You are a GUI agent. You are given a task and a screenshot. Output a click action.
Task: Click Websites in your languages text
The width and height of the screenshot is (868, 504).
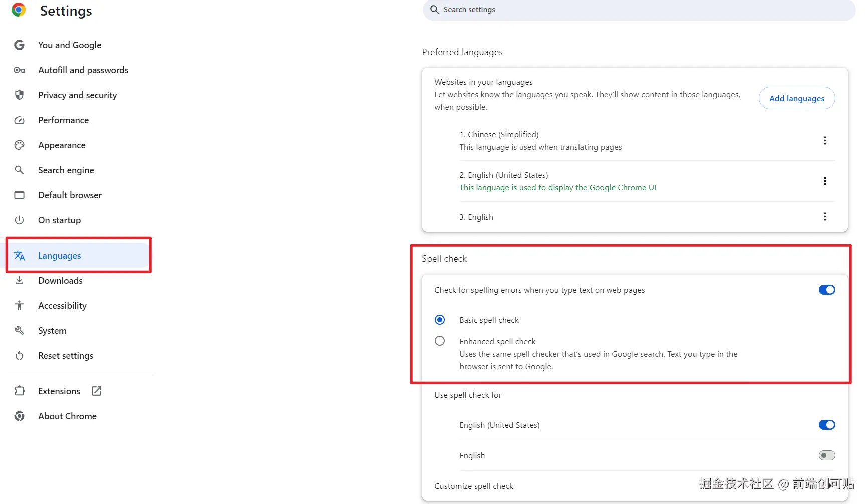483,82
